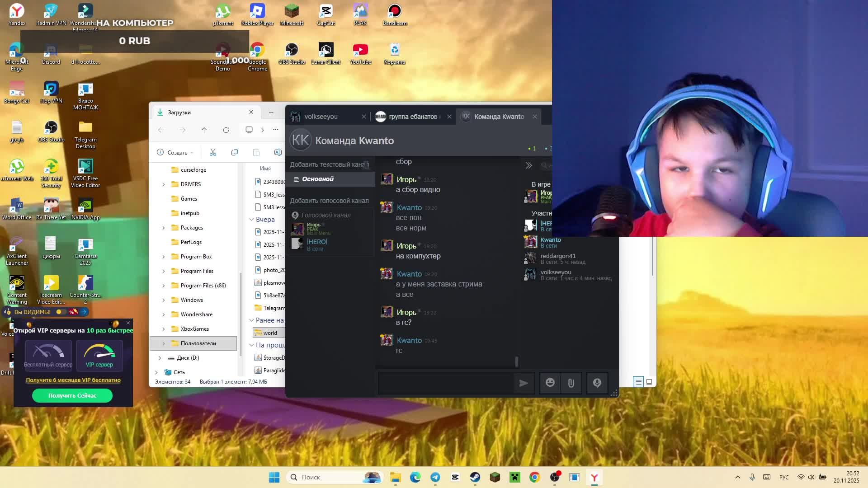This screenshot has height=488, width=868.
Task: Collapse member list with double chevron
Action: pos(528,166)
